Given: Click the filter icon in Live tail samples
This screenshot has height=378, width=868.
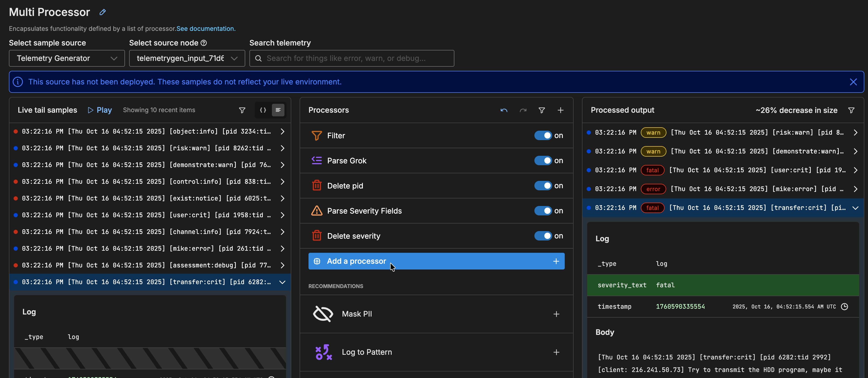Looking at the screenshot, I should pos(242,110).
